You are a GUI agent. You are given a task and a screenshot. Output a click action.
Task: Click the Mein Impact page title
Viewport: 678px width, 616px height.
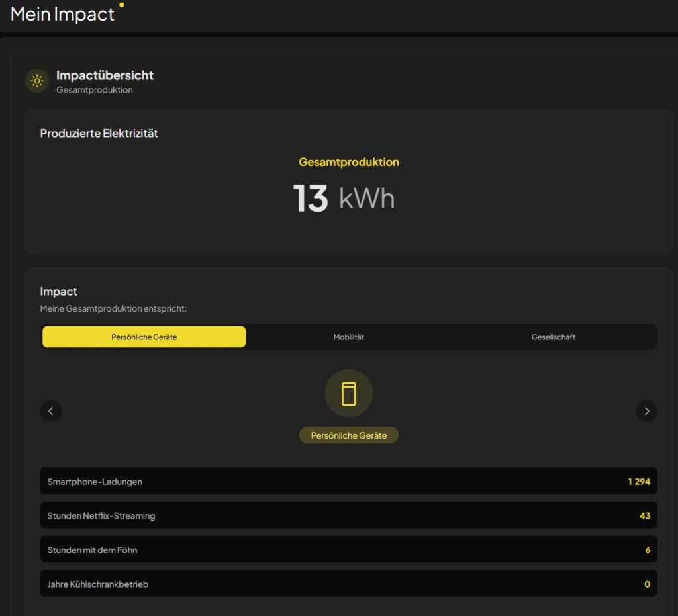point(62,15)
